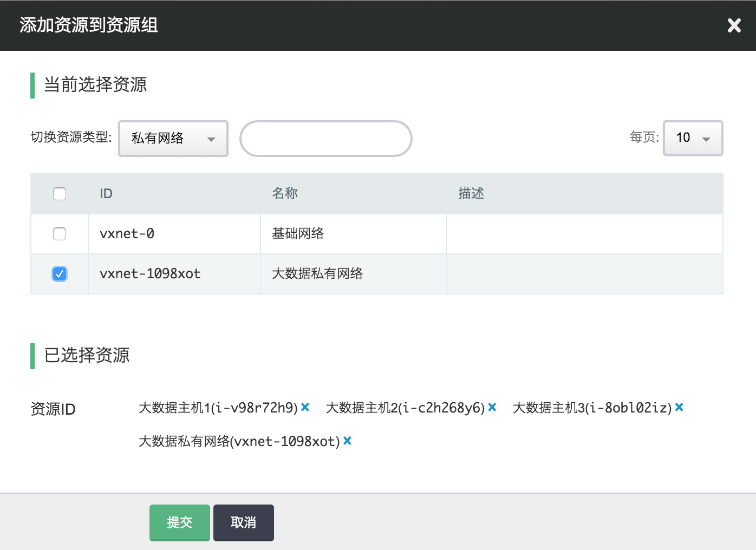Image resolution: width=756 pixels, height=550 pixels.
Task: Remove 大数据主机3 from selected resources
Action: 679,407
